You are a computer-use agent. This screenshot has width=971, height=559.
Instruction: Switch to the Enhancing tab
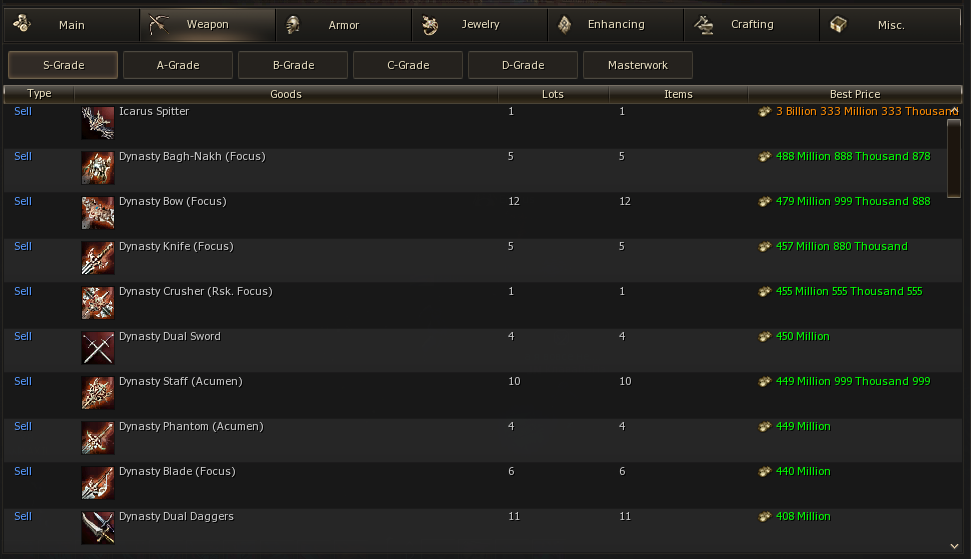[x=615, y=25]
